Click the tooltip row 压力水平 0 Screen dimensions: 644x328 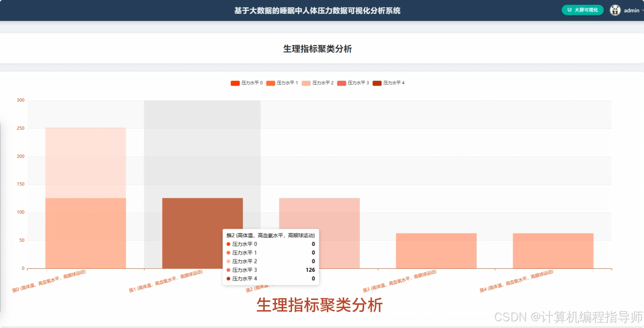point(270,244)
